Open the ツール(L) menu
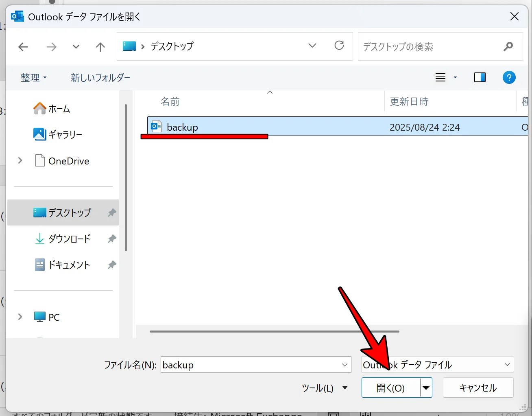Viewport: 532px width, 416px height. pos(325,388)
